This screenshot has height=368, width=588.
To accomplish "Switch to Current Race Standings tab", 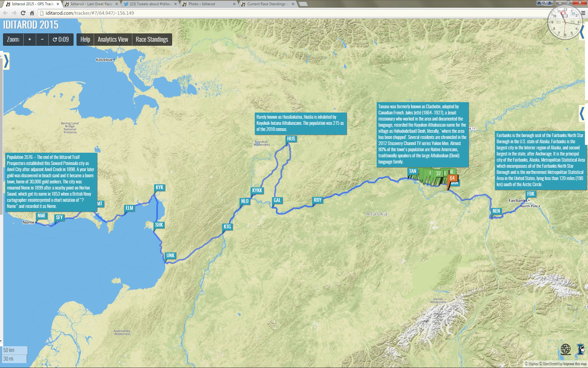I will click(268, 4).
